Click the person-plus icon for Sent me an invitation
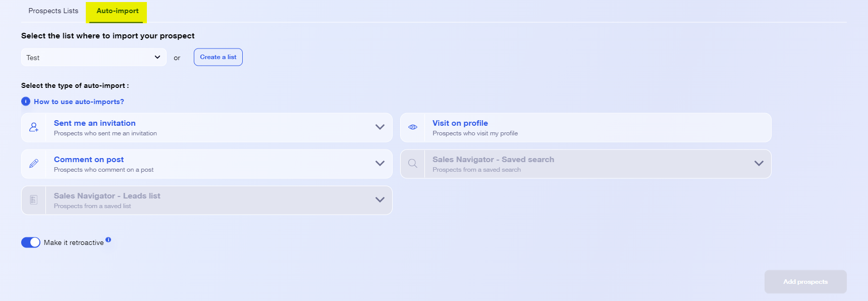Image resolution: width=868 pixels, height=301 pixels. pyautogui.click(x=34, y=127)
